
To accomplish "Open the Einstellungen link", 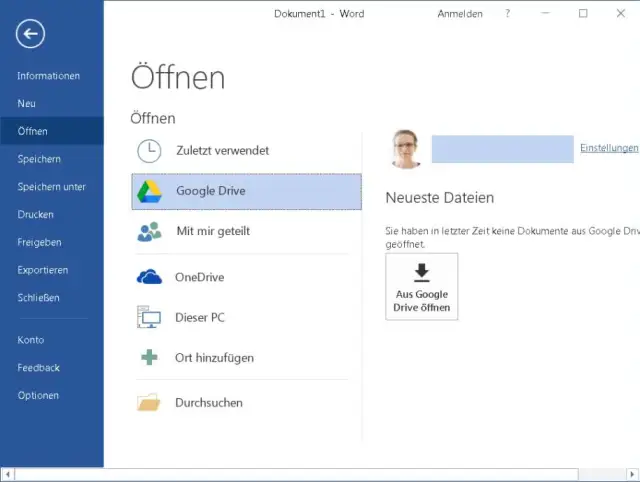I will (x=608, y=148).
